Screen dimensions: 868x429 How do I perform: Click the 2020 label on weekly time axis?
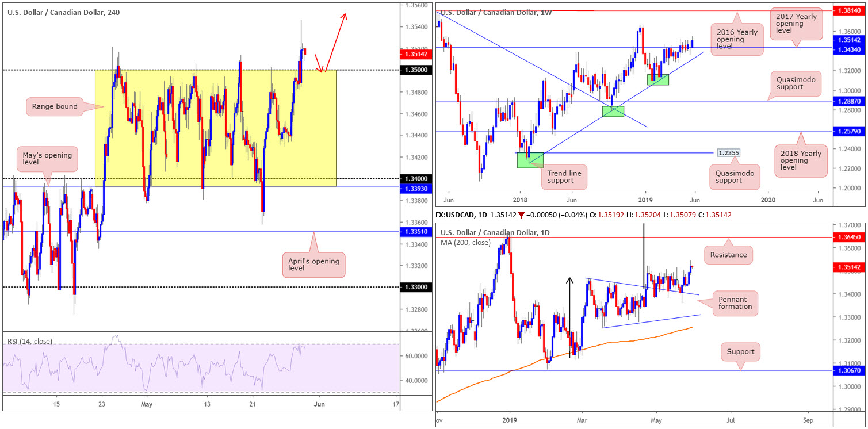[x=767, y=200]
